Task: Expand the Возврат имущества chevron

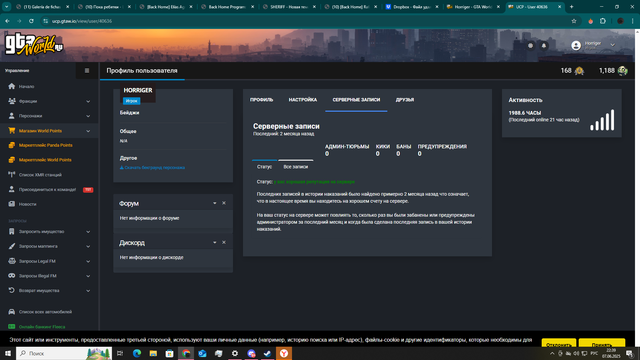Action: [x=88, y=291]
